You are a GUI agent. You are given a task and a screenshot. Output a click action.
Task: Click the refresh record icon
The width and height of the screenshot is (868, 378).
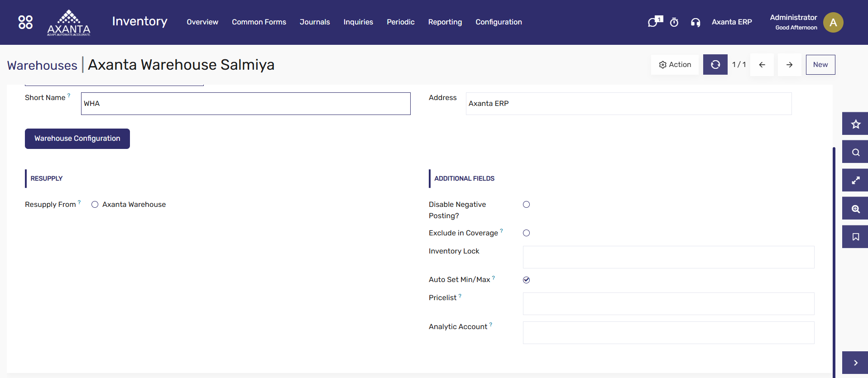click(x=715, y=65)
